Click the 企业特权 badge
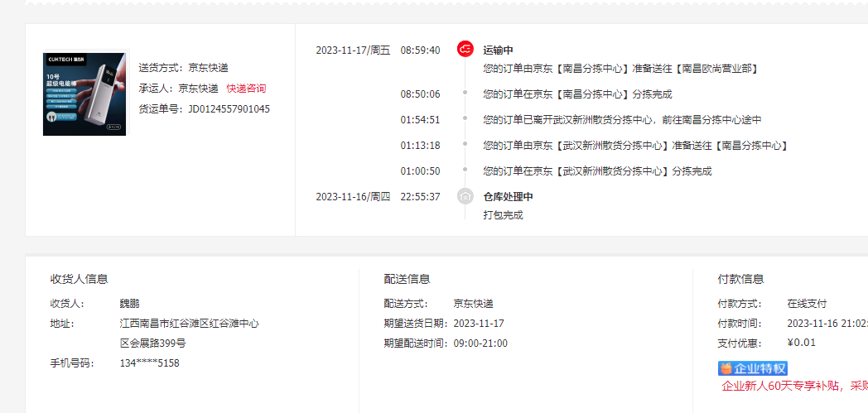Screen dimensions: 868x413 [x=753, y=368]
